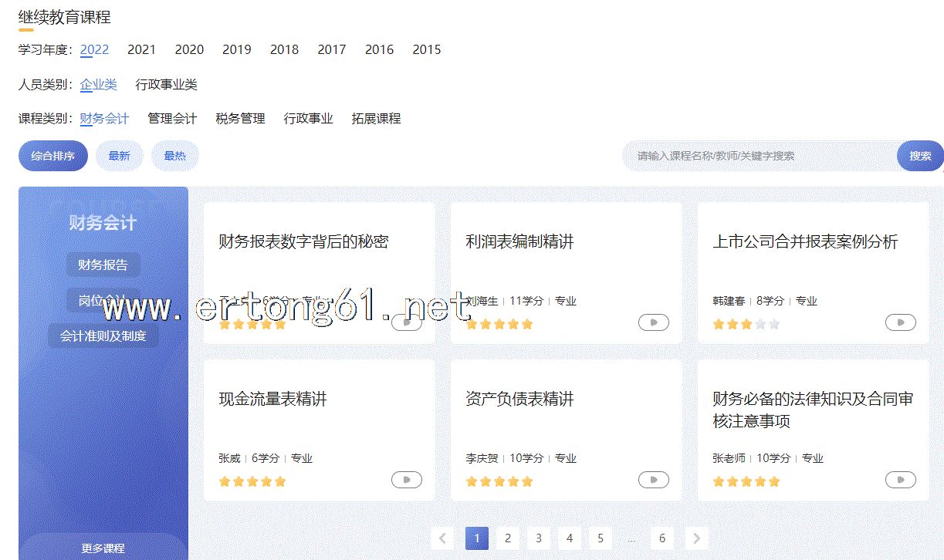The height and width of the screenshot is (560, 944).
Task: Go to next page with right arrow
Action: tap(696, 538)
